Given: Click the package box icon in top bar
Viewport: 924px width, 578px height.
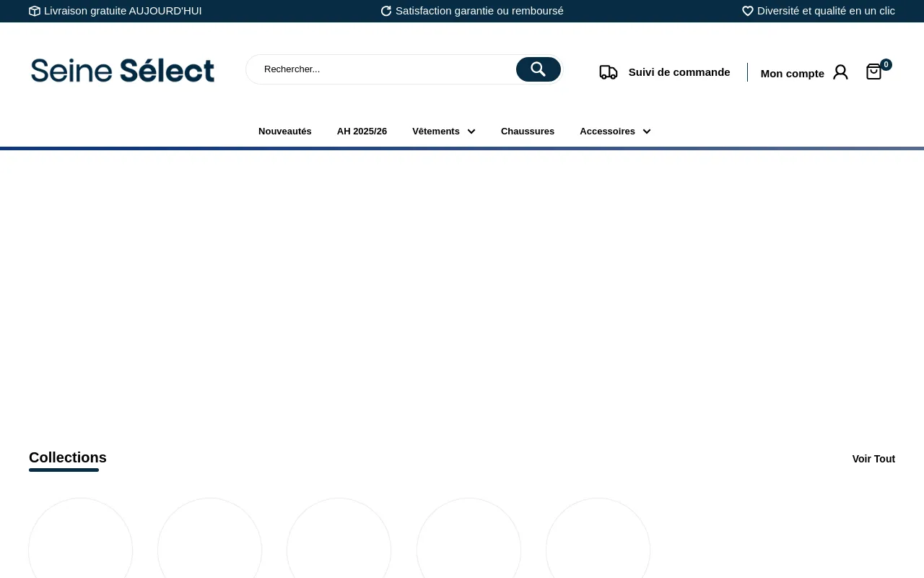Looking at the screenshot, I should [x=35, y=11].
